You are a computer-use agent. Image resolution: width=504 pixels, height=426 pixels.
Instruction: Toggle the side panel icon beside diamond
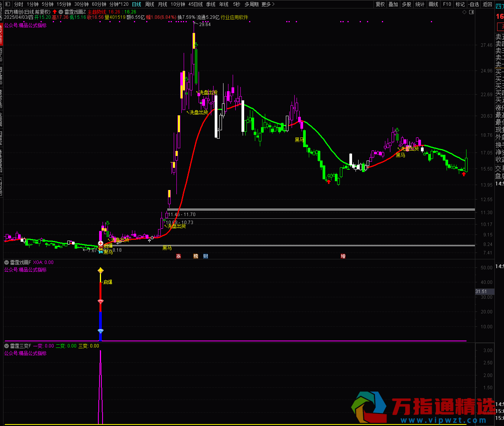click(x=472, y=12)
